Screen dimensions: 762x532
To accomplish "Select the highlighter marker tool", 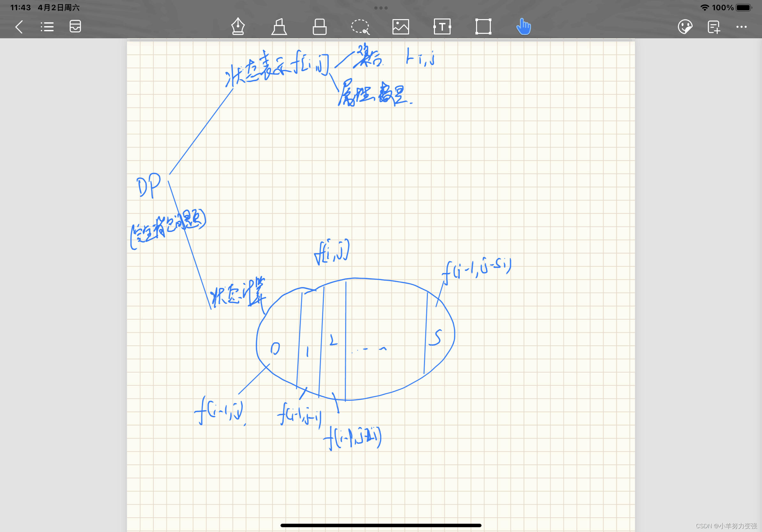I will click(279, 26).
